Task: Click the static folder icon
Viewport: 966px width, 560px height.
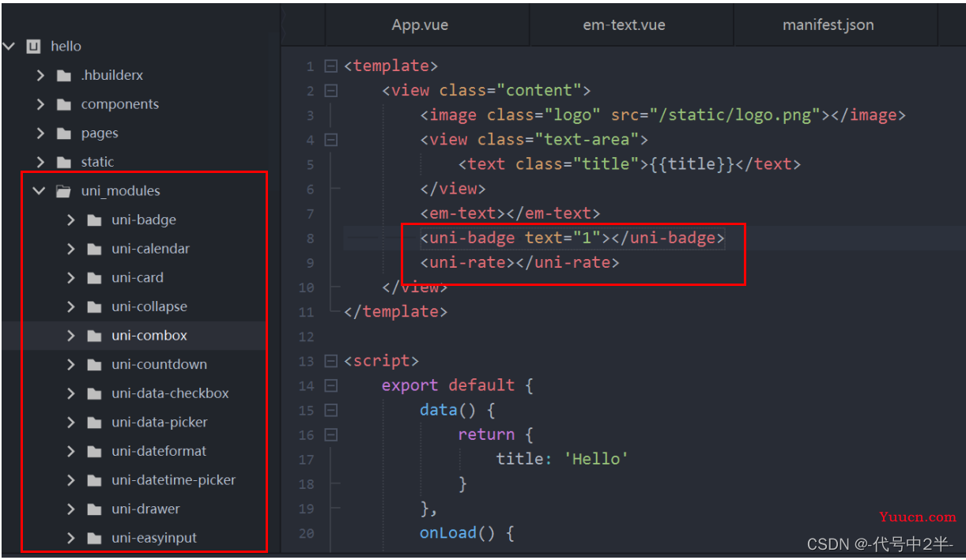Action: click(64, 163)
